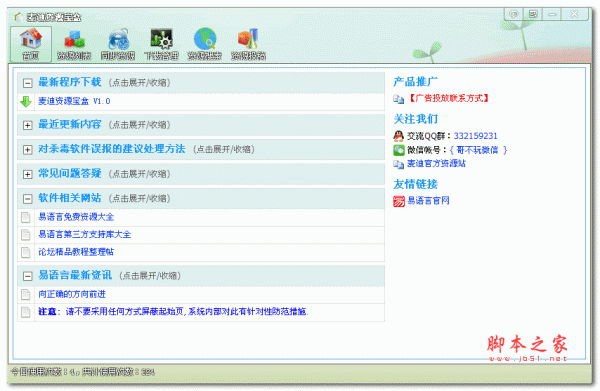Collapse the 最新程序下载 section
Viewport: 600px width, 391px height.
[27, 83]
